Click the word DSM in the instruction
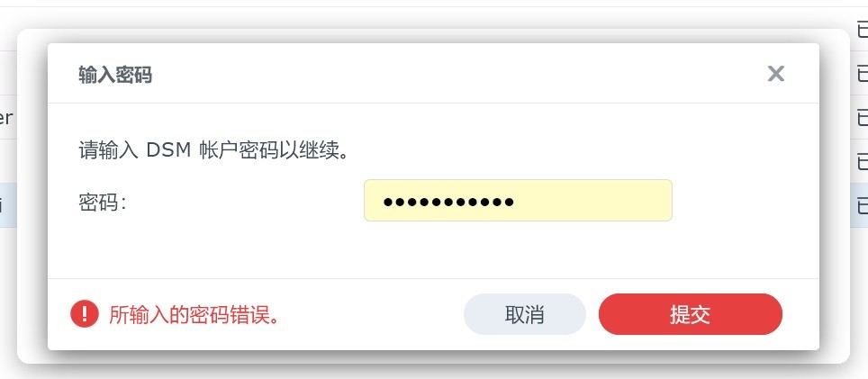Screen dimensions: 868x379 click(x=168, y=150)
